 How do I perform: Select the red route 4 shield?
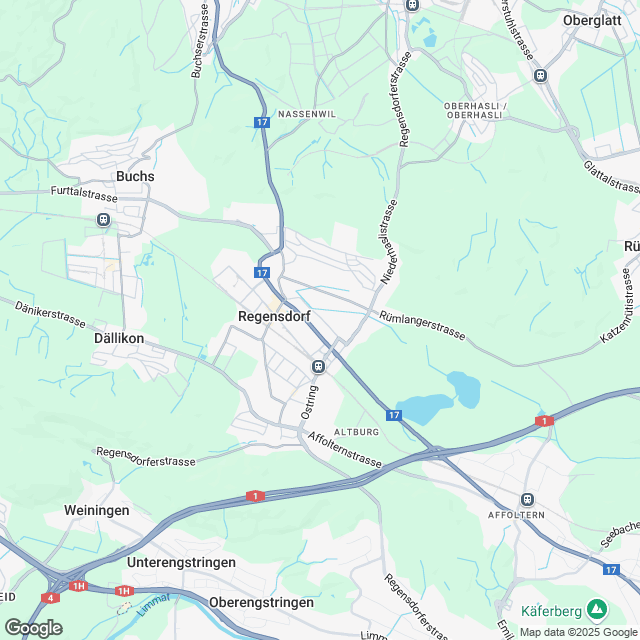(x=50, y=598)
